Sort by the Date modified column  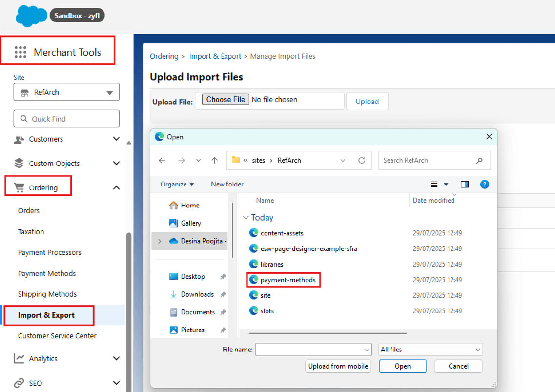pos(433,201)
